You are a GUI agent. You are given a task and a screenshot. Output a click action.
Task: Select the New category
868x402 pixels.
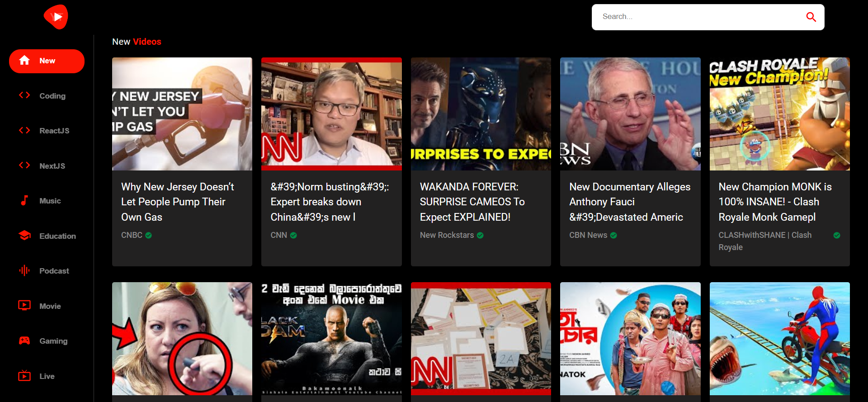pyautogui.click(x=47, y=61)
